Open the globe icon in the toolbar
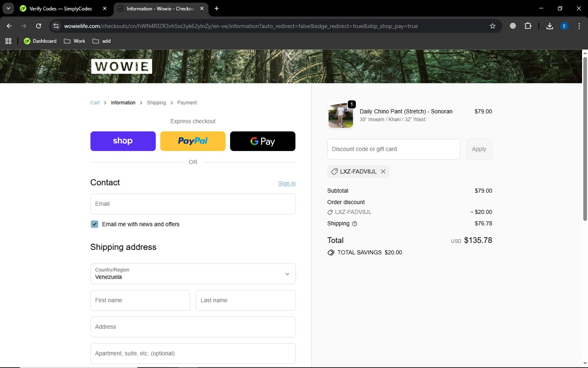This screenshot has height=368, width=588. [x=513, y=26]
